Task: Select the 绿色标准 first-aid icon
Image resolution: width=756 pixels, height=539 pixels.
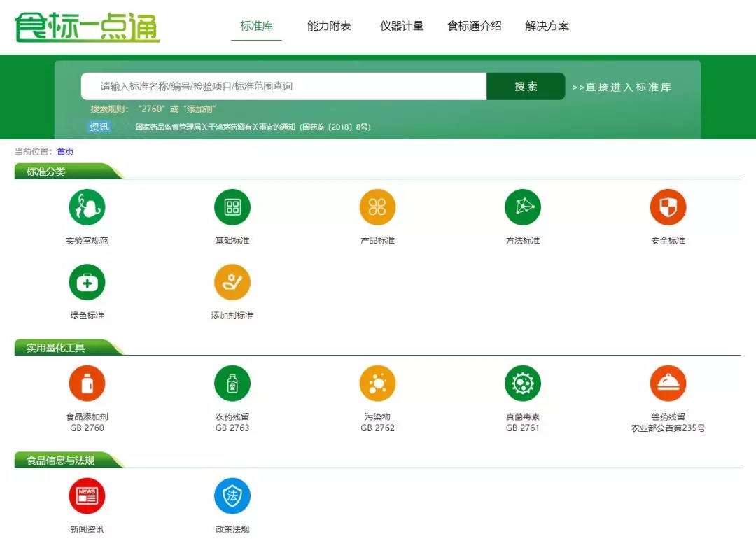Action: [87, 282]
